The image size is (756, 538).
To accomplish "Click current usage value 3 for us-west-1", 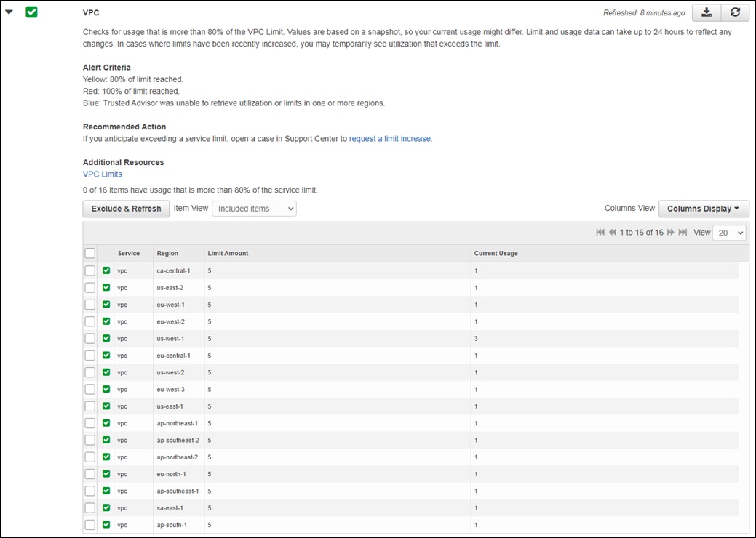I will point(476,339).
